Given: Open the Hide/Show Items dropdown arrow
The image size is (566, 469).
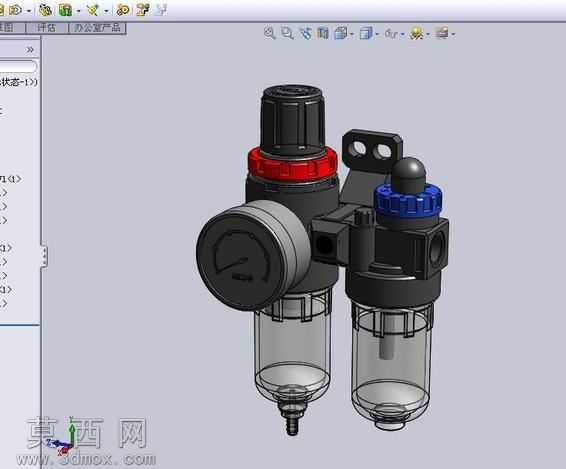Looking at the screenshot, I should [x=403, y=34].
